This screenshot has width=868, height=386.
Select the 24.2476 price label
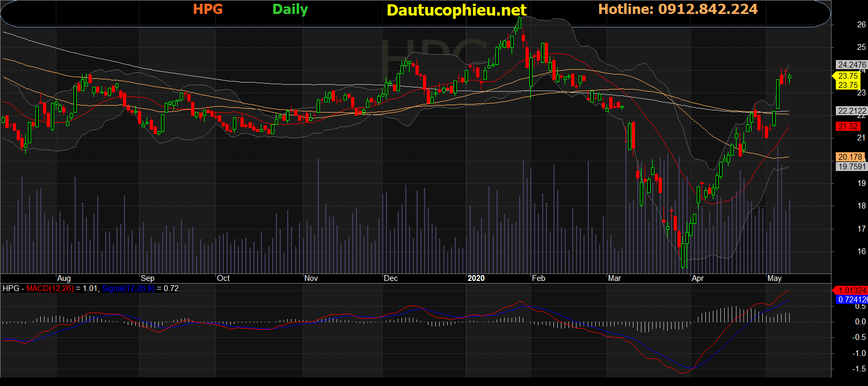tap(852, 64)
